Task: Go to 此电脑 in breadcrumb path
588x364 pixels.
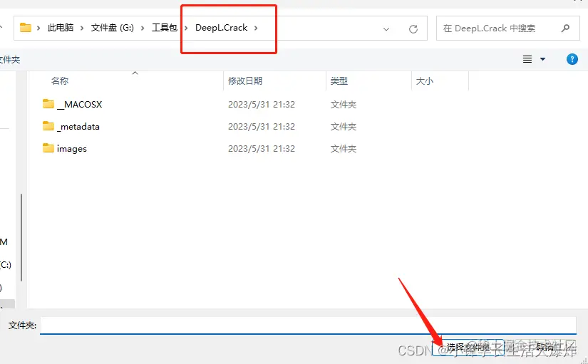Action: click(x=61, y=28)
